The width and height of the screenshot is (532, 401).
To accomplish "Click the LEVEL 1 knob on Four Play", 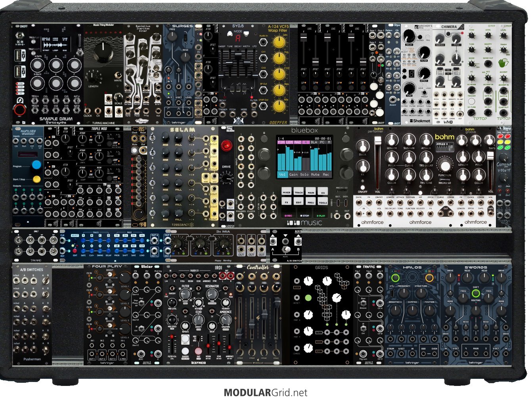I will [124, 278].
